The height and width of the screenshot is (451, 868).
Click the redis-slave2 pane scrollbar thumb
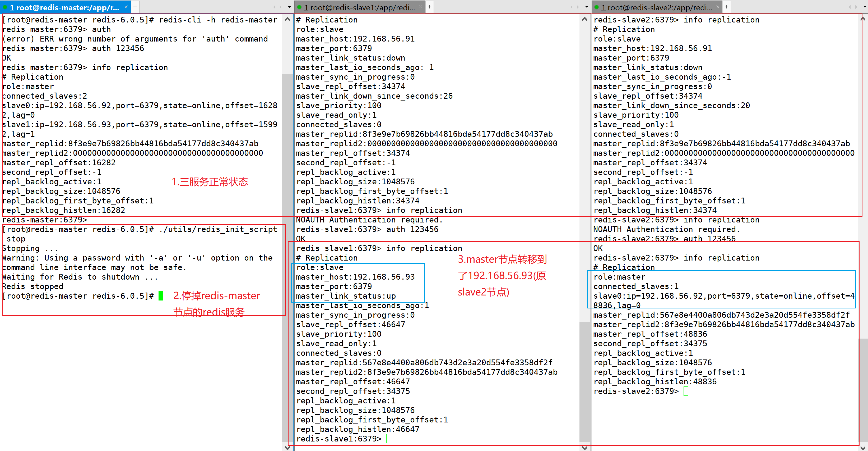point(863,390)
